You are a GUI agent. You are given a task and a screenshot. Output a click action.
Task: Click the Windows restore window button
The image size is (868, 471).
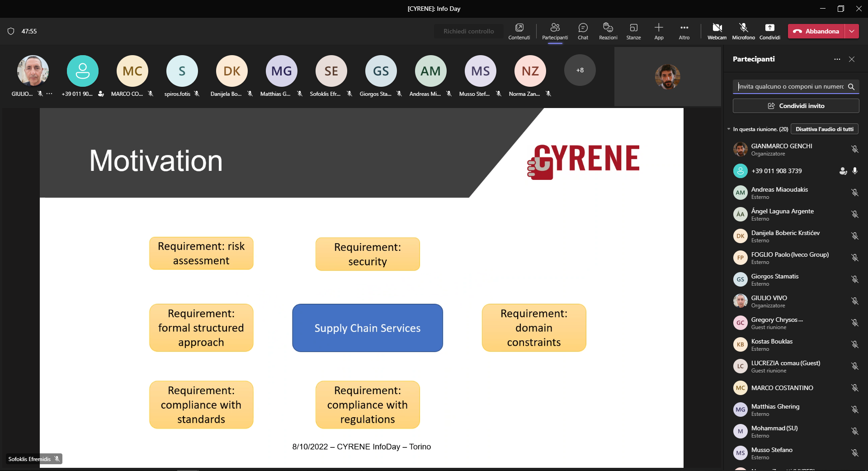[841, 9]
